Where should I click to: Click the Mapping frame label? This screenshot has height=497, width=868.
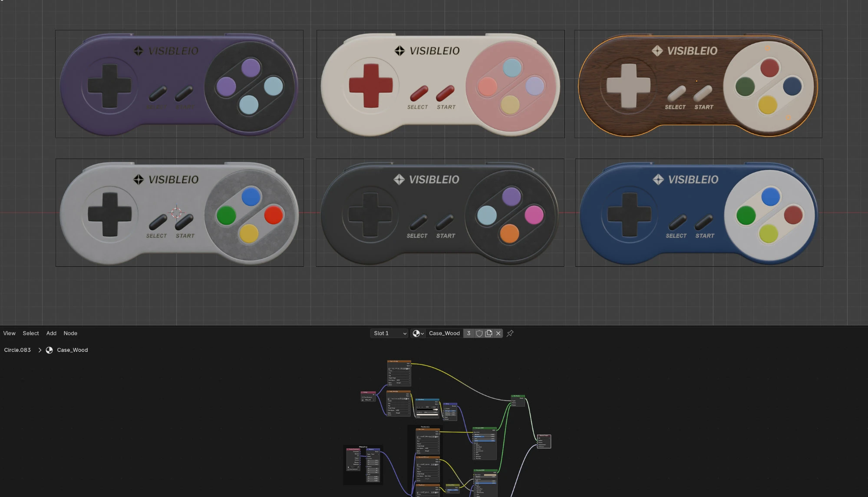coord(363,446)
